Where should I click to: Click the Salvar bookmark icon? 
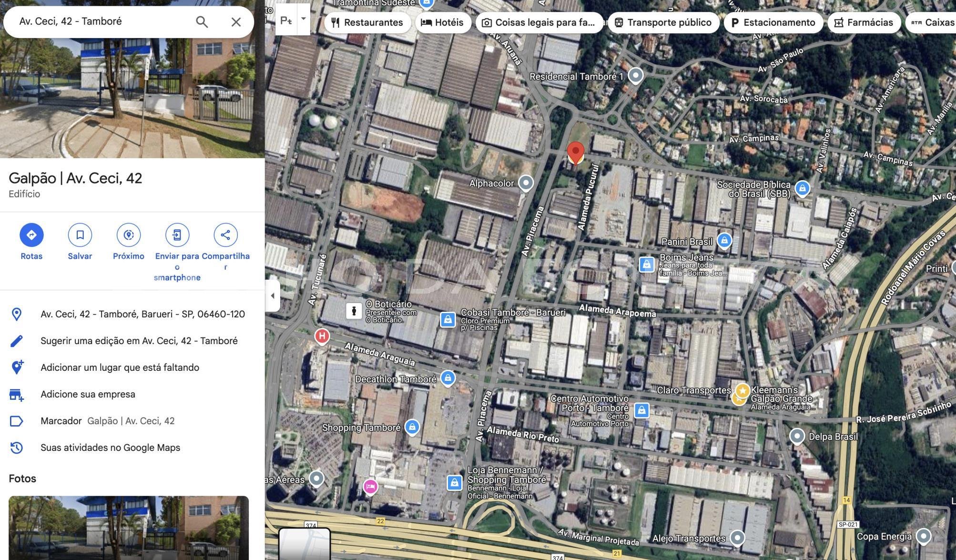pos(80,235)
